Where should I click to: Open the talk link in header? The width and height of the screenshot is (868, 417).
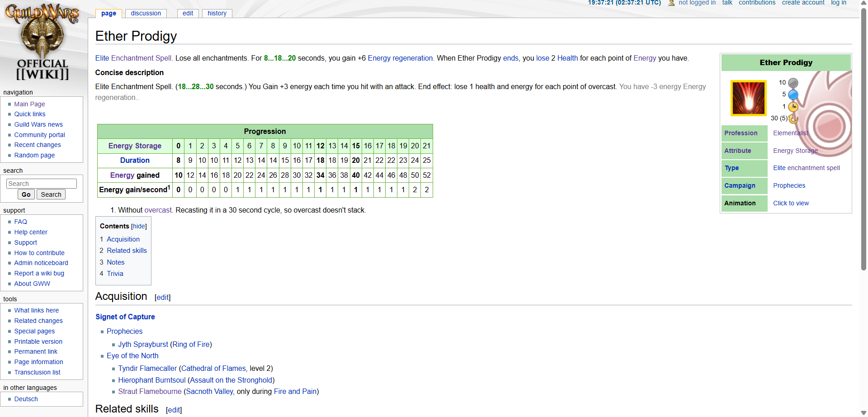[x=727, y=3]
